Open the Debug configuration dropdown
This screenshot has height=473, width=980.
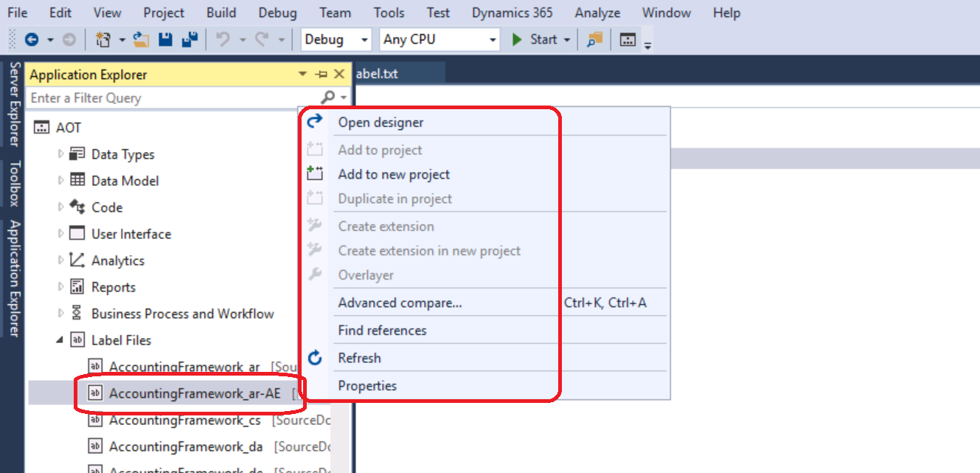tap(364, 39)
